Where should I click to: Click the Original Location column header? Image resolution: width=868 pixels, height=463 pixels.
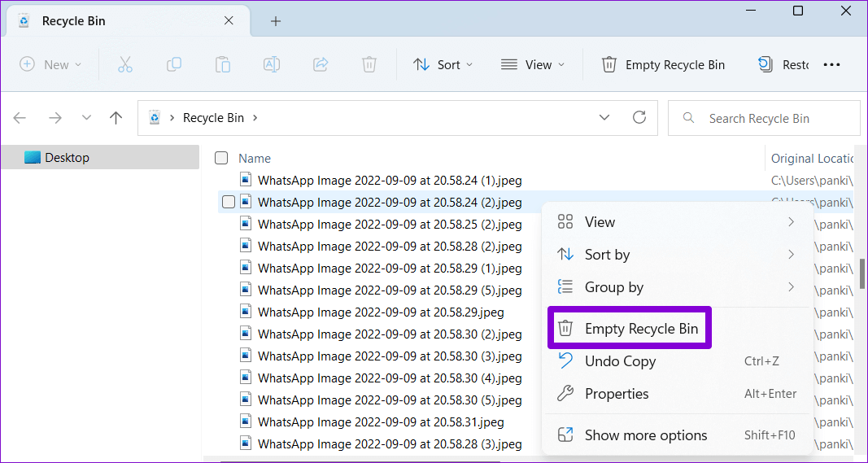(813, 159)
